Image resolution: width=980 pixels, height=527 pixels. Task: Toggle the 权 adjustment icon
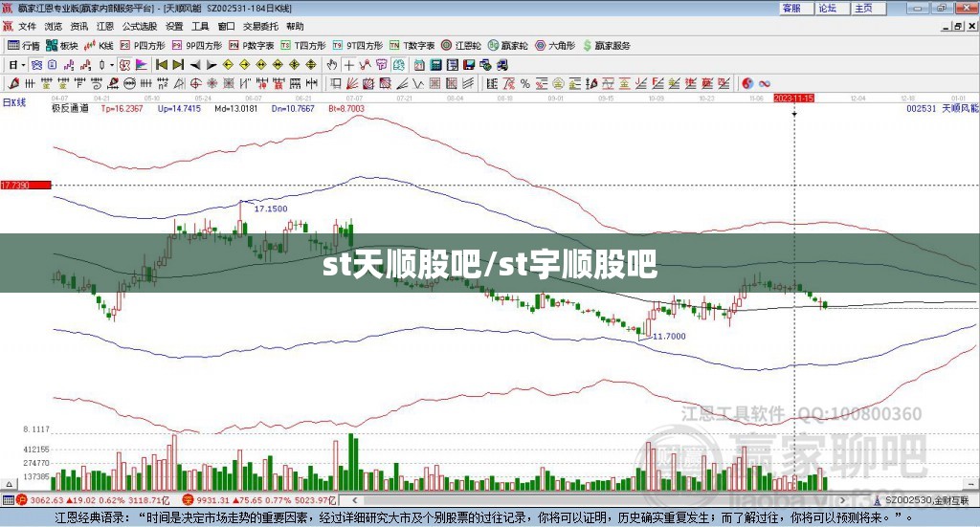click(125, 64)
